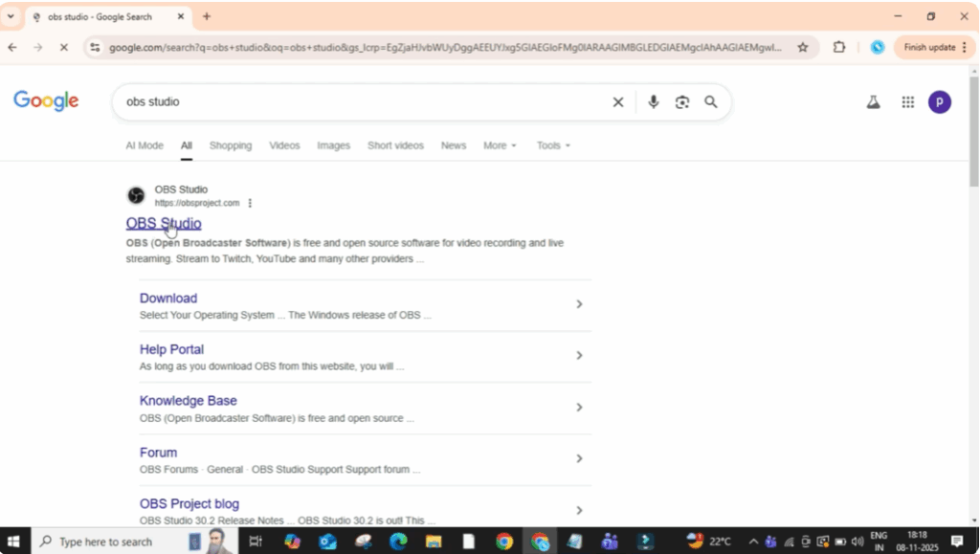Open Search Labs via the flask icon
Image resolution: width=980 pixels, height=554 pixels.
pos(872,101)
